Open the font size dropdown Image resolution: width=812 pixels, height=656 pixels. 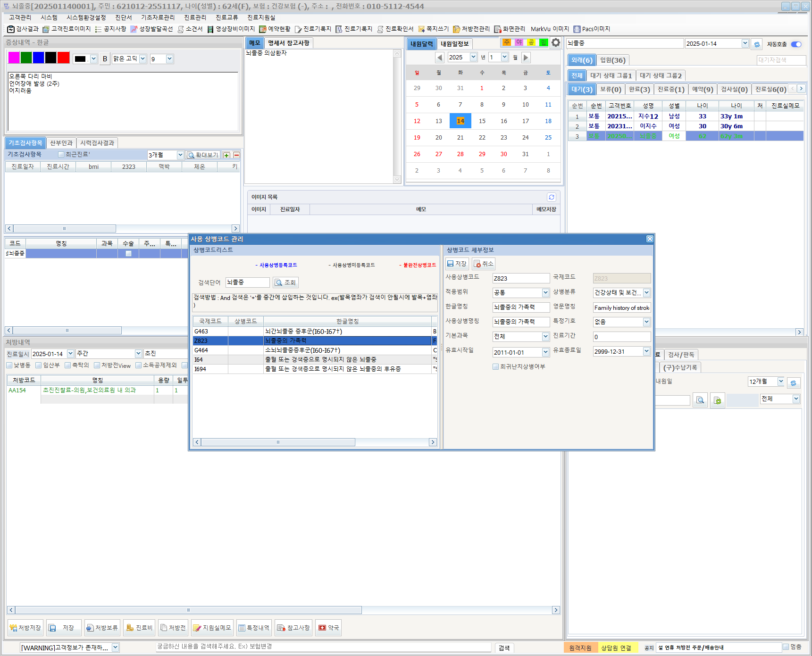169,59
